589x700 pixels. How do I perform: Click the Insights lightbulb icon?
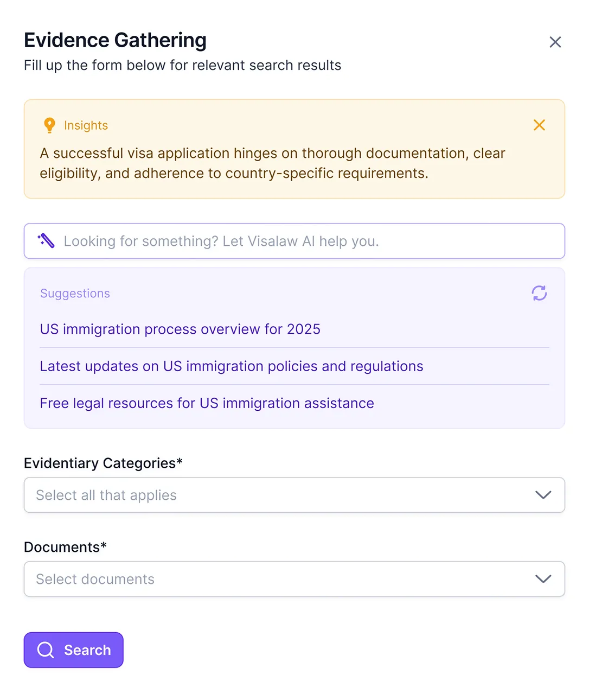tap(49, 125)
